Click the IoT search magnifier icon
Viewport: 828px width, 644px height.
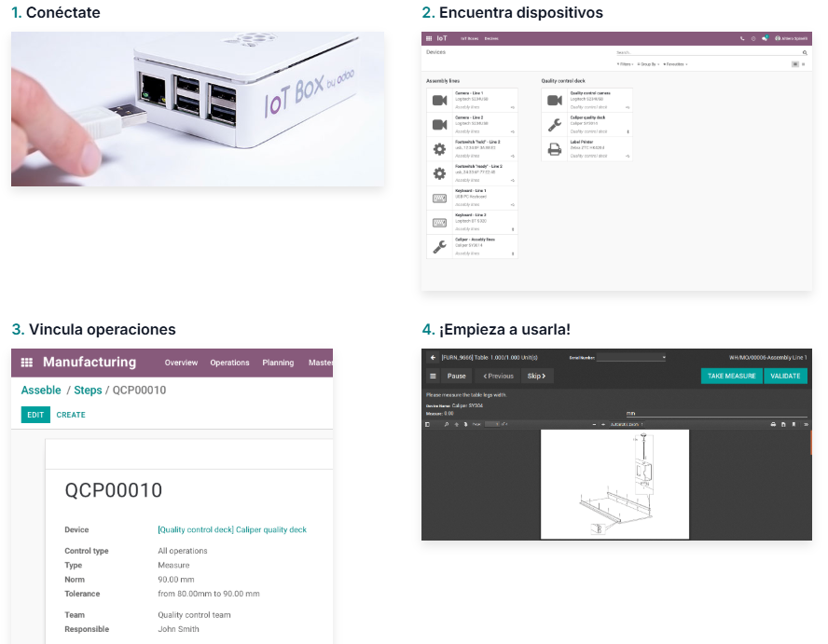tap(806, 54)
